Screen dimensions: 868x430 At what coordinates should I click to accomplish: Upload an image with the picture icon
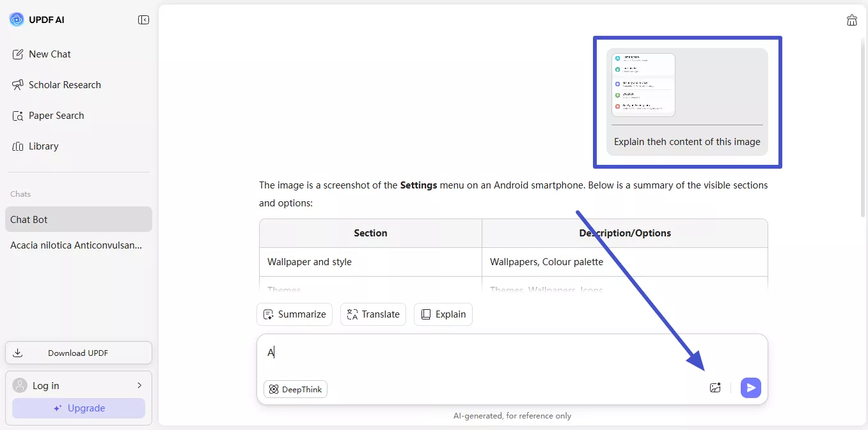click(715, 387)
